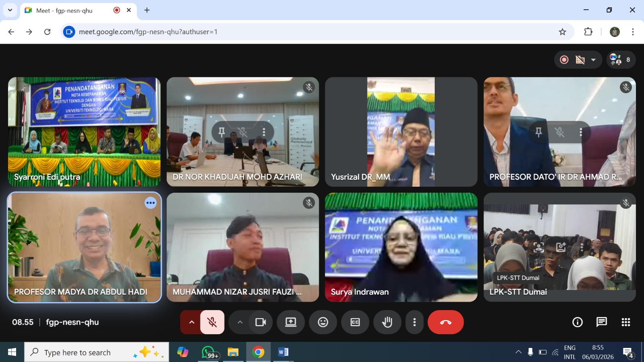The width and height of the screenshot is (644, 362).
Task: Open Microsoft Word from the taskbar
Action: (x=283, y=352)
